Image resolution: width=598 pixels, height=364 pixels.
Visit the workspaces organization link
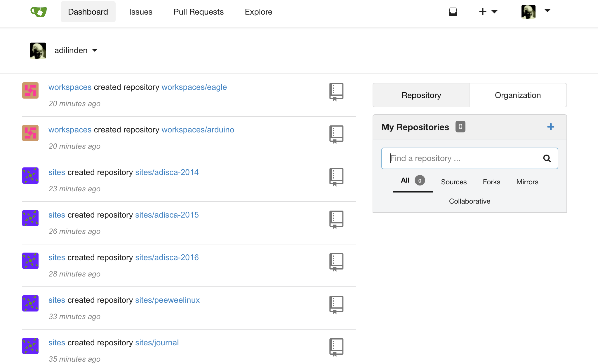[70, 87]
